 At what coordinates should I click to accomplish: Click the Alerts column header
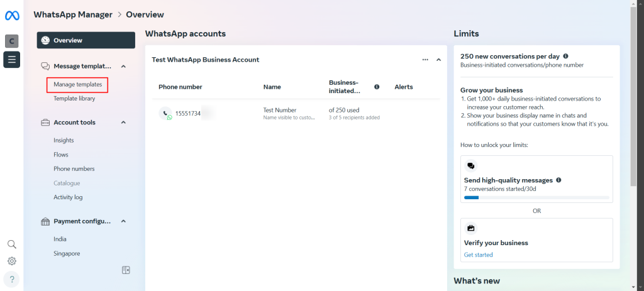click(x=404, y=87)
